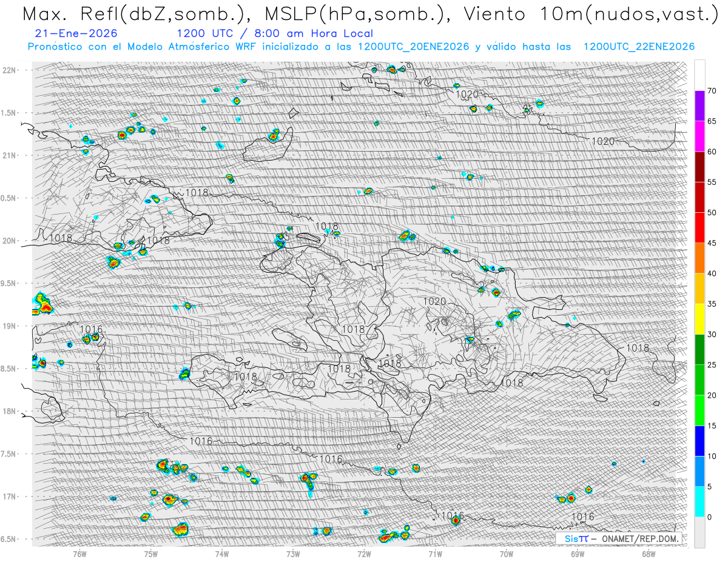The height and width of the screenshot is (562, 728).
Task: Click the dark red 55–60 dBZ colorbar segment
Action: 699,167
